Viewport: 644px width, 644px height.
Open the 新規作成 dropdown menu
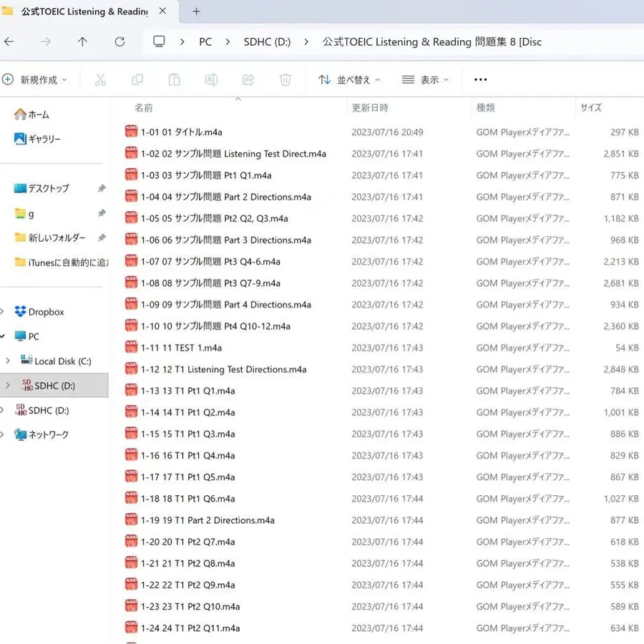pos(36,80)
